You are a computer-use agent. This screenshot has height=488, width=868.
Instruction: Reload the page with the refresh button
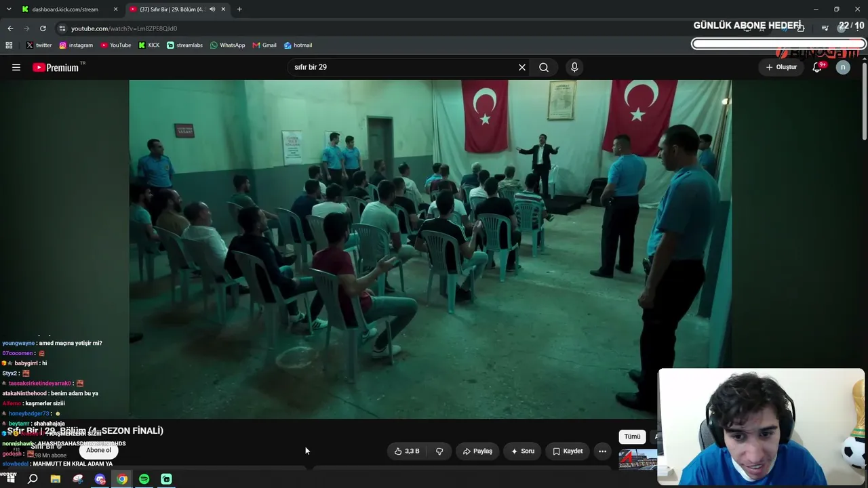click(x=43, y=28)
